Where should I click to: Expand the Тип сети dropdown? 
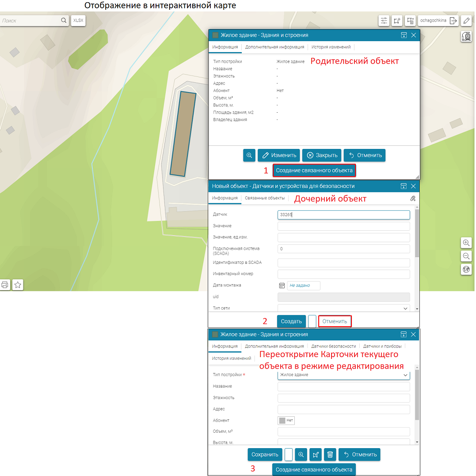(343, 308)
